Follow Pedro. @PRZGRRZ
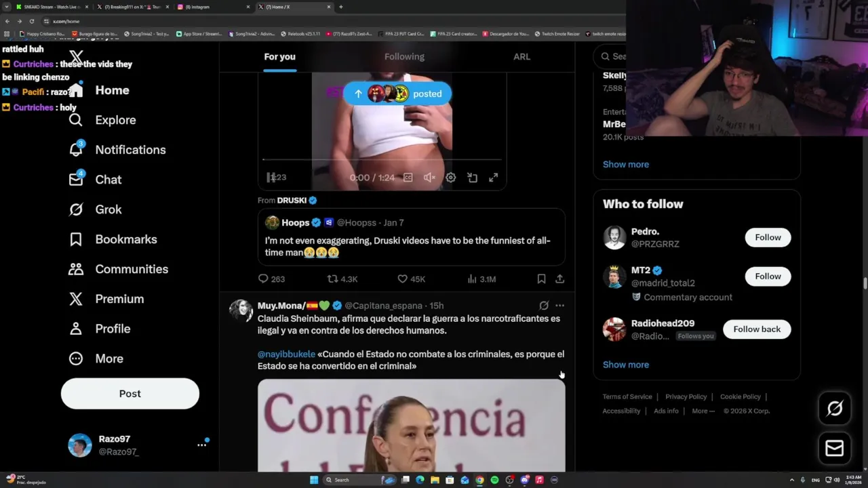Image resolution: width=868 pixels, height=488 pixels. 768,237
